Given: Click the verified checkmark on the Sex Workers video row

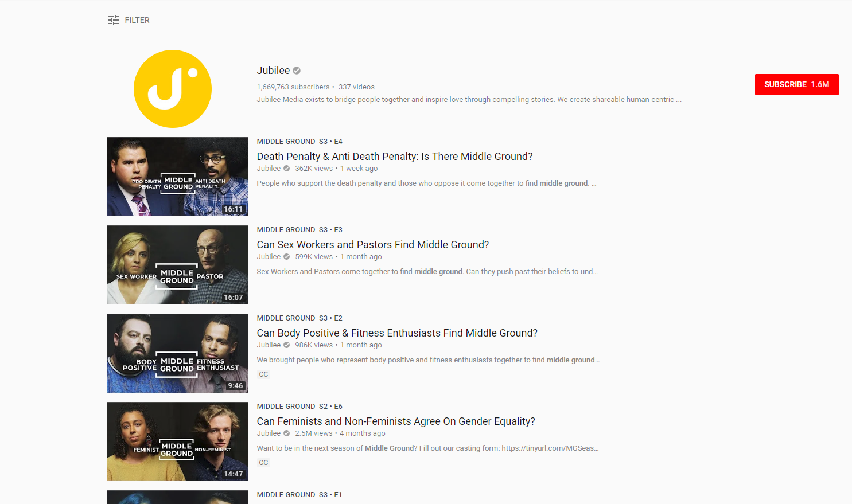Looking at the screenshot, I should pyautogui.click(x=286, y=257).
